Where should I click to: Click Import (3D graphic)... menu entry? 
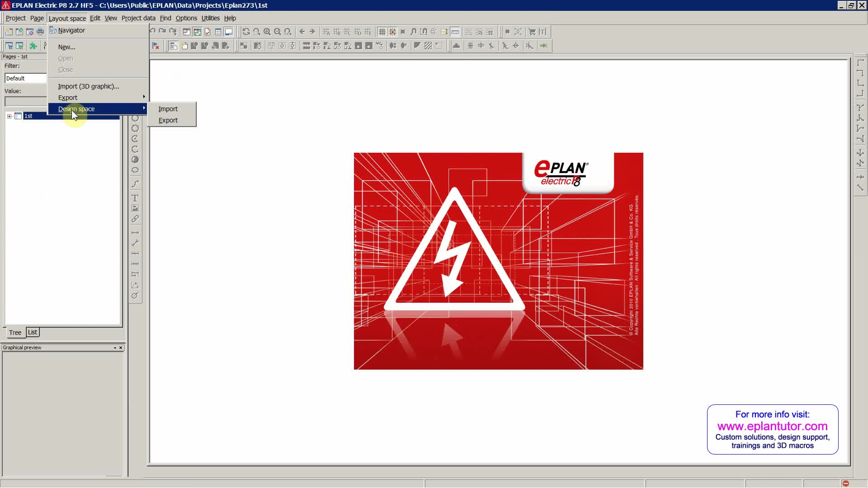coord(88,86)
